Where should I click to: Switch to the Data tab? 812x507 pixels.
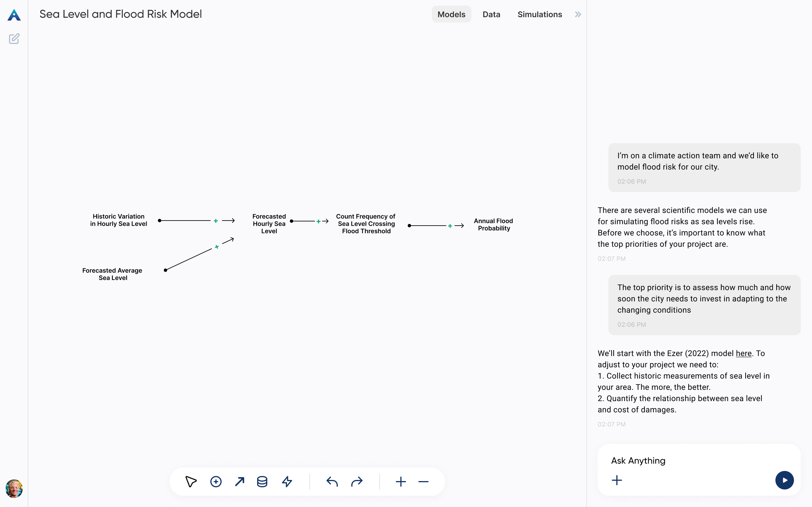point(491,14)
